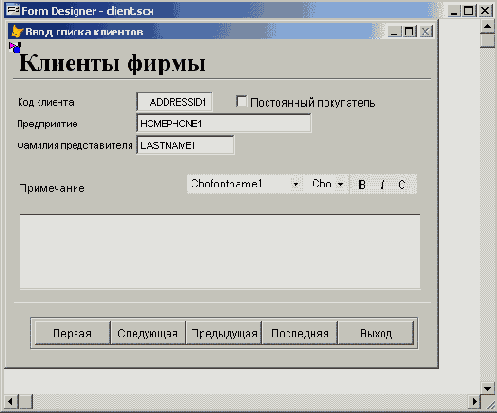This screenshot has width=497, height=413.
Task: Maximize the Form Designer window
Action: click(469, 11)
